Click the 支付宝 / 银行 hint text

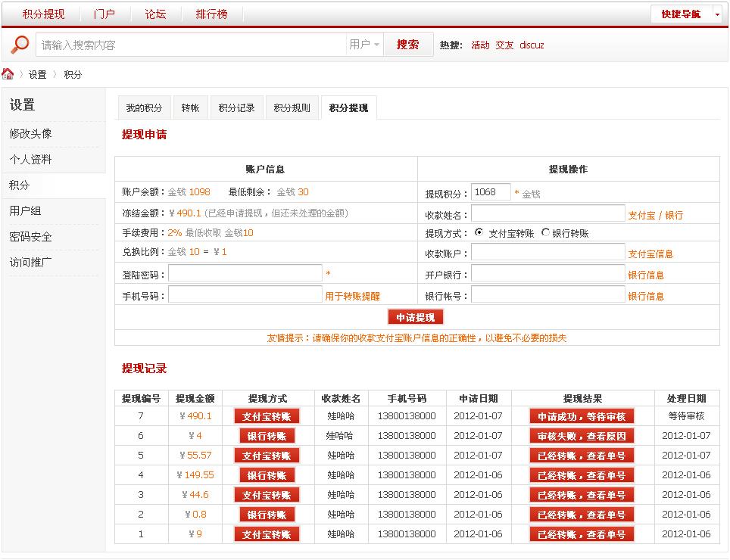point(656,216)
